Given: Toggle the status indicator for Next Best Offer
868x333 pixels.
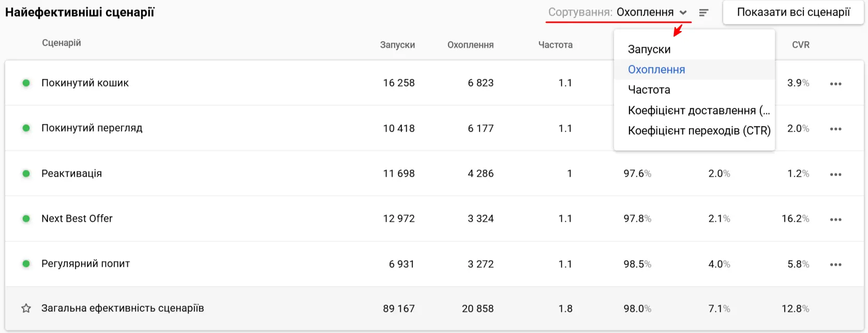Looking at the screenshot, I should 26,219.
